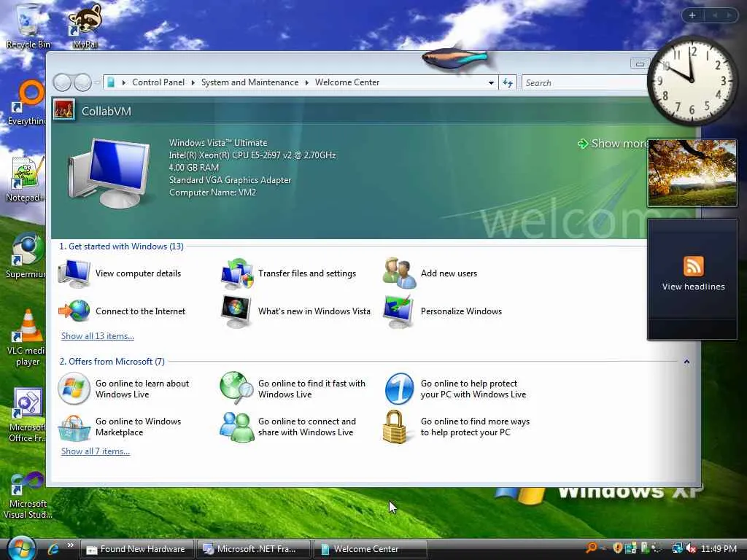Switch to Microsoft .NET Framework taskbar button
747x560 pixels.
coord(253,549)
